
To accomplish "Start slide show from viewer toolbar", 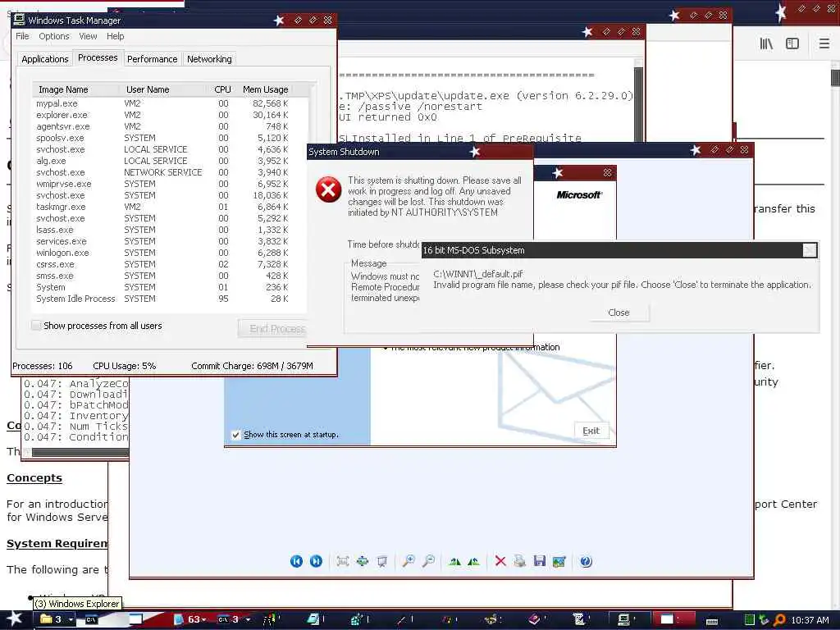I will pos(382,561).
